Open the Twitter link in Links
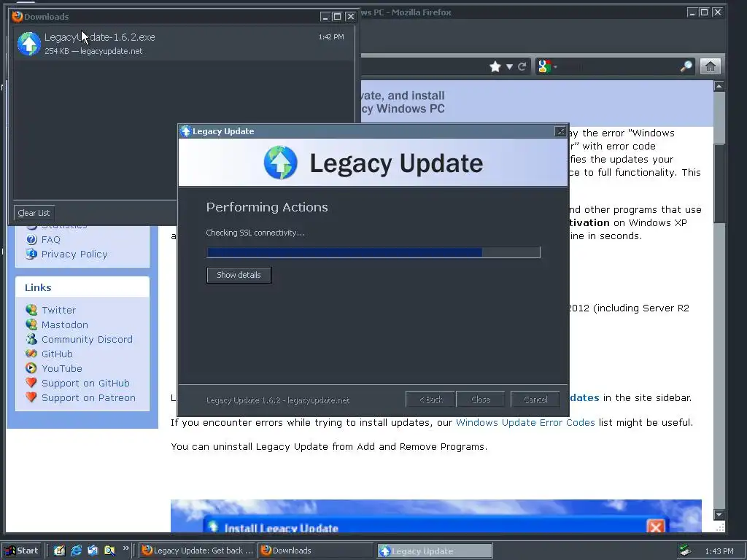This screenshot has width=747, height=560. (58, 310)
